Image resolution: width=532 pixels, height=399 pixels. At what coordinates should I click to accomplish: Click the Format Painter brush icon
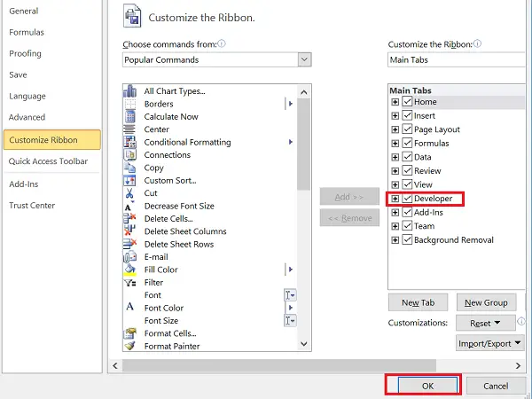pos(129,346)
